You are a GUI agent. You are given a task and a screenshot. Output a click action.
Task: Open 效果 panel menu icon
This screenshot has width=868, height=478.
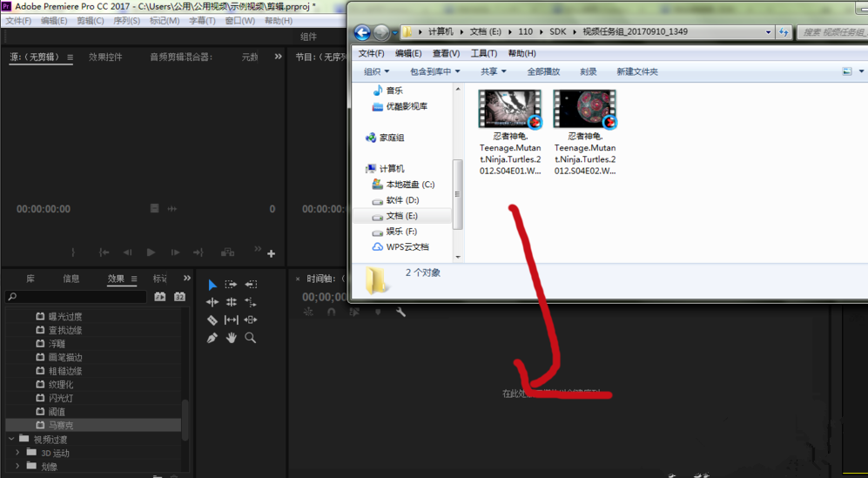134,279
